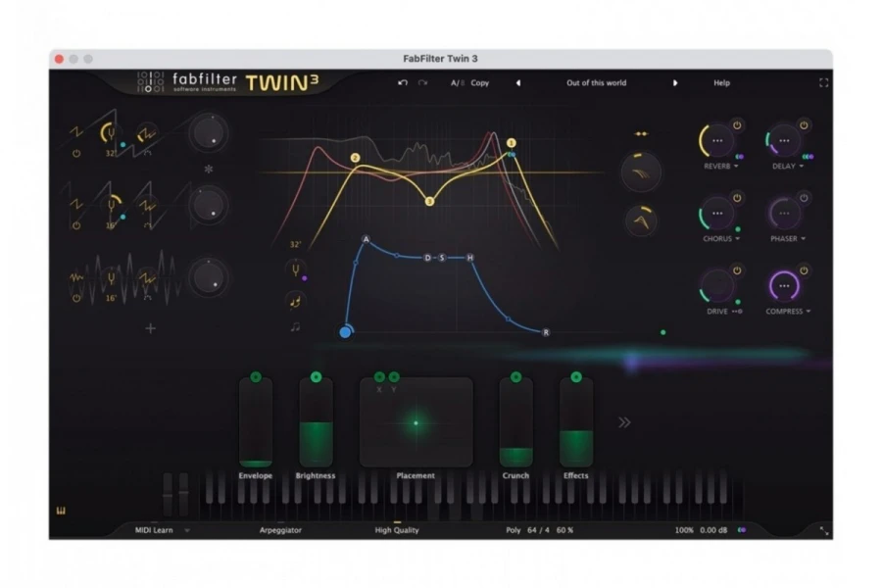
Task: Click the filter peak shape knob
Action: pos(641,220)
